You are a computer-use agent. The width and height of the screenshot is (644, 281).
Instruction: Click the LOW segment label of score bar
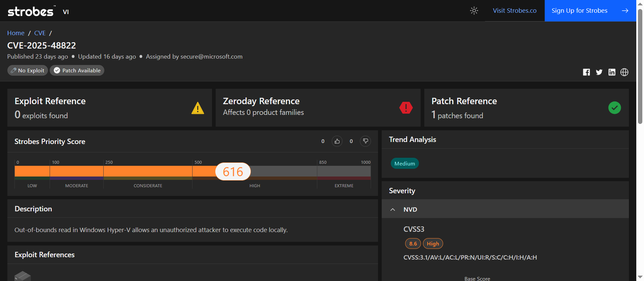(x=32, y=186)
